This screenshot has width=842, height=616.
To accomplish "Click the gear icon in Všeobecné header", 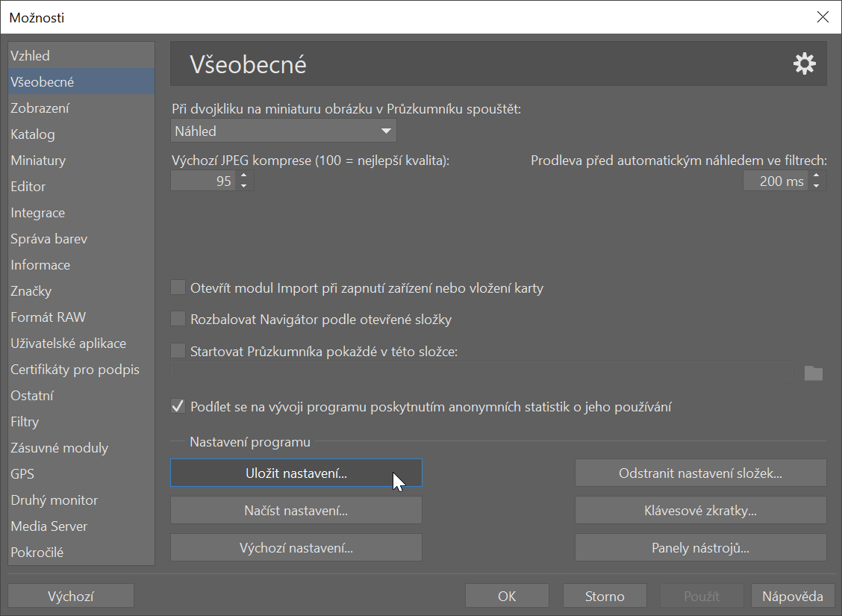I will click(804, 64).
